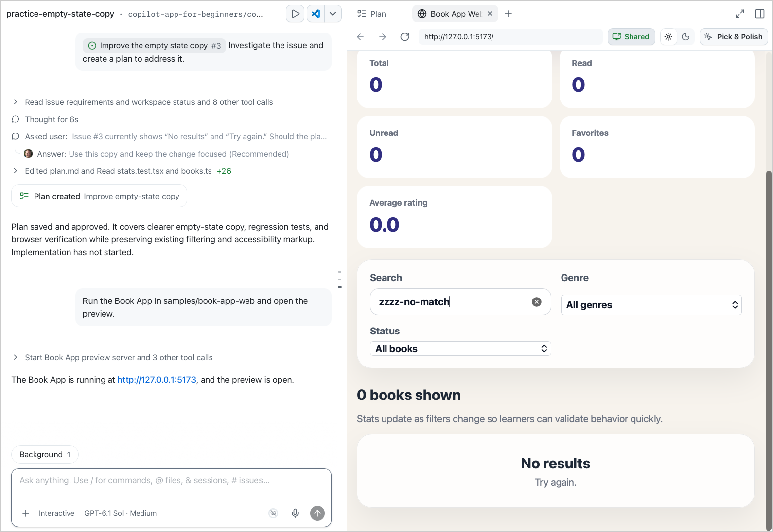Open the Asked user question row
This screenshot has height=532, width=773.
(x=170, y=137)
